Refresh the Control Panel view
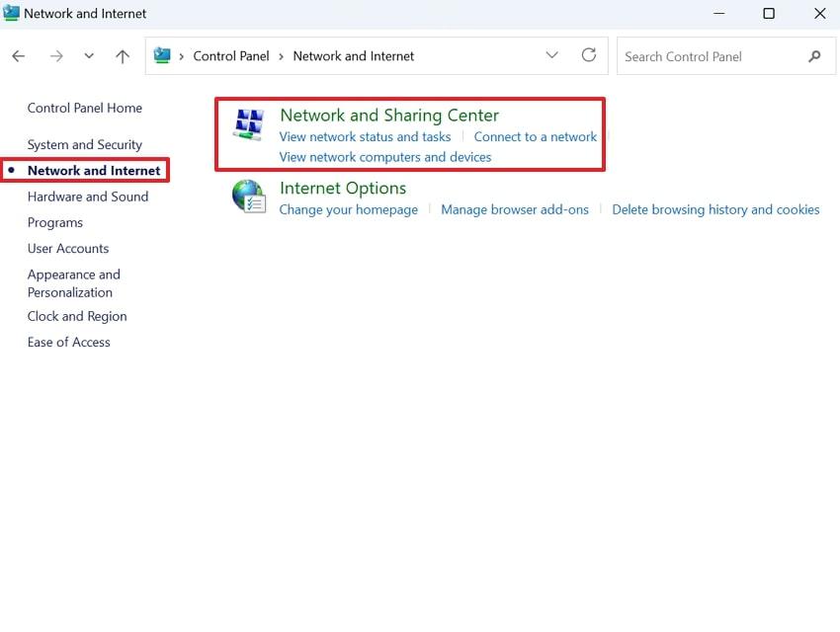 (589, 55)
